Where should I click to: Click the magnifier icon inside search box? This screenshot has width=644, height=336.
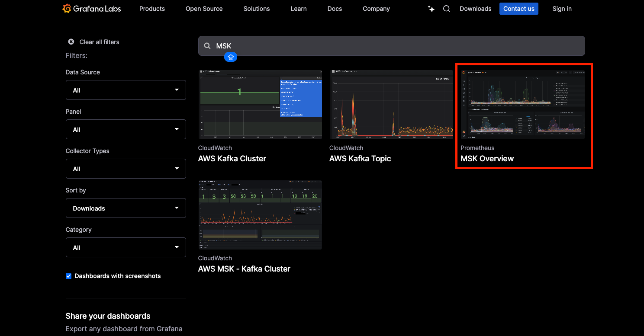click(208, 46)
